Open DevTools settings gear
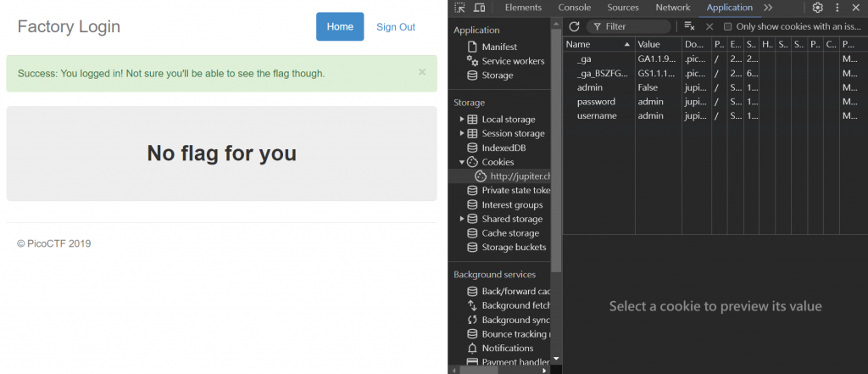 point(818,8)
